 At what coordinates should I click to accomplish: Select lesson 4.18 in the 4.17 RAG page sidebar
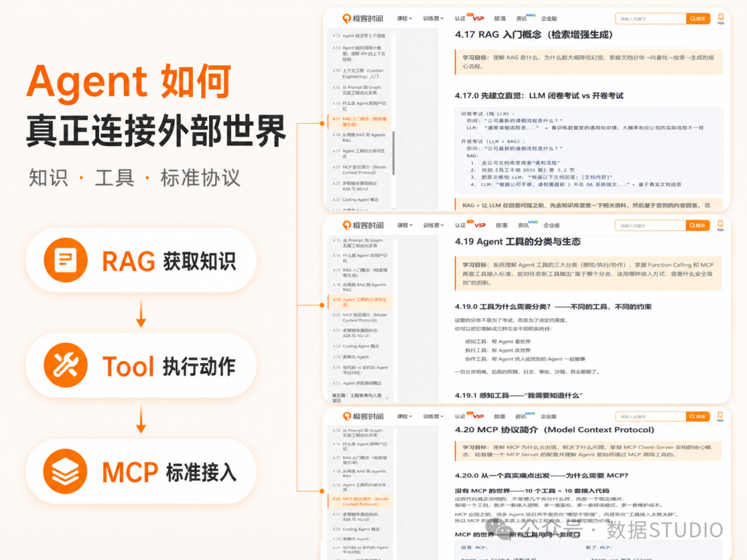point(359,138)
